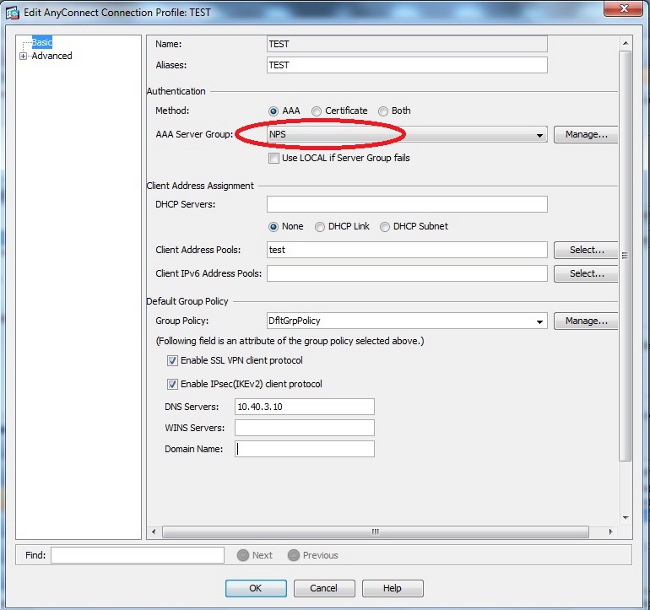The image size is (650, 610).
Task: Click the horizontal scrollbar thumb
Action: [x=375, y=532]
